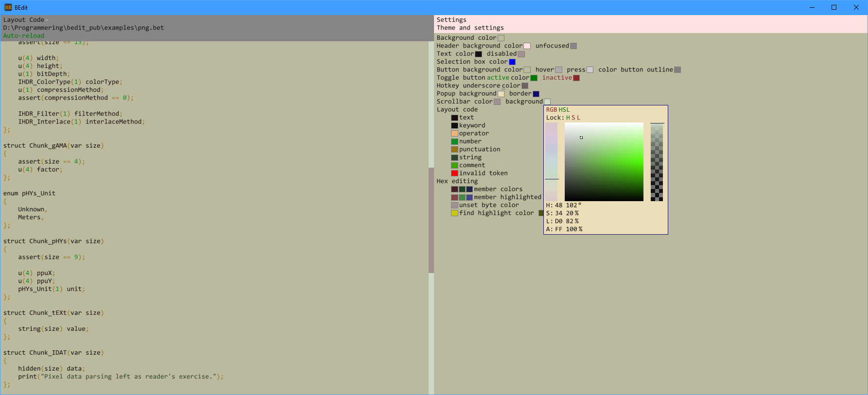Open the Selection box color swatch
The width and height of the screenshot is (868, 395).
512,62
